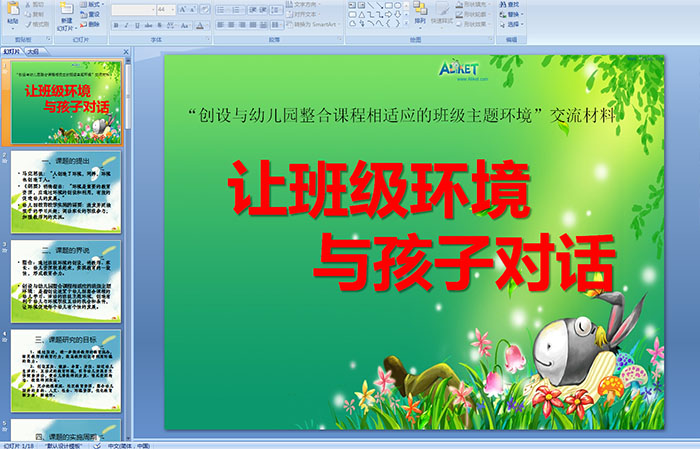Toggle Align Right paragraph alignment
700x449 pixels.
[242, 25]
